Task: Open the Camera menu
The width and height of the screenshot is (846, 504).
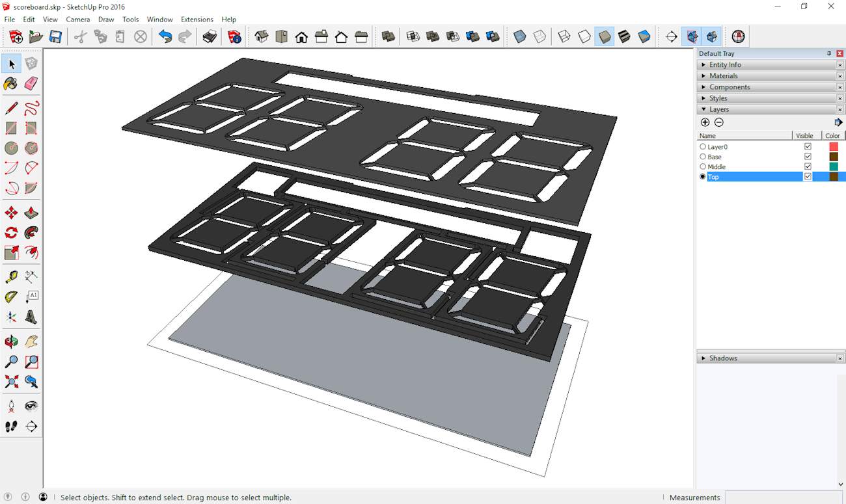Action: coord(78,20)
